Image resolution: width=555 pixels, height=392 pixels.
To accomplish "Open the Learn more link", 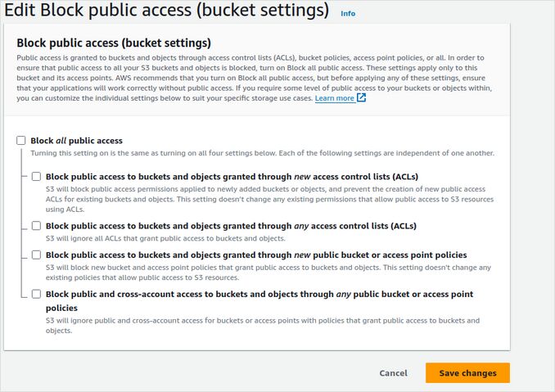I will click(334, 98).
